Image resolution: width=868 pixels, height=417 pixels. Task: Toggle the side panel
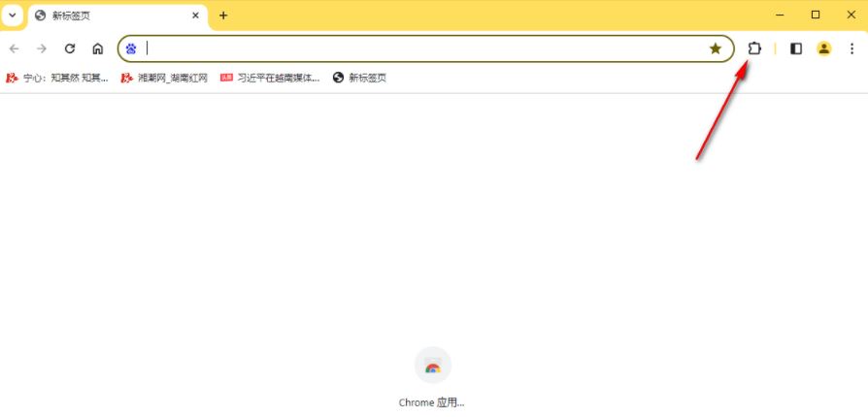(x=796, y=48)
